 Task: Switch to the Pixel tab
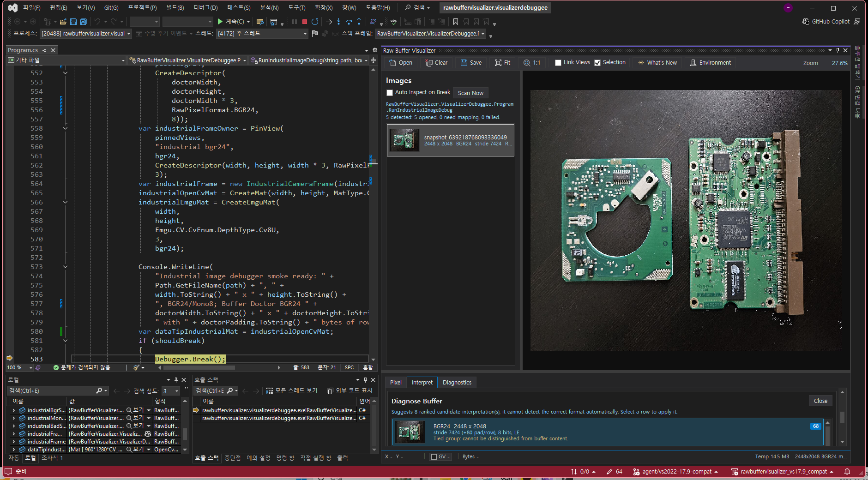click(x=396, y=383)
